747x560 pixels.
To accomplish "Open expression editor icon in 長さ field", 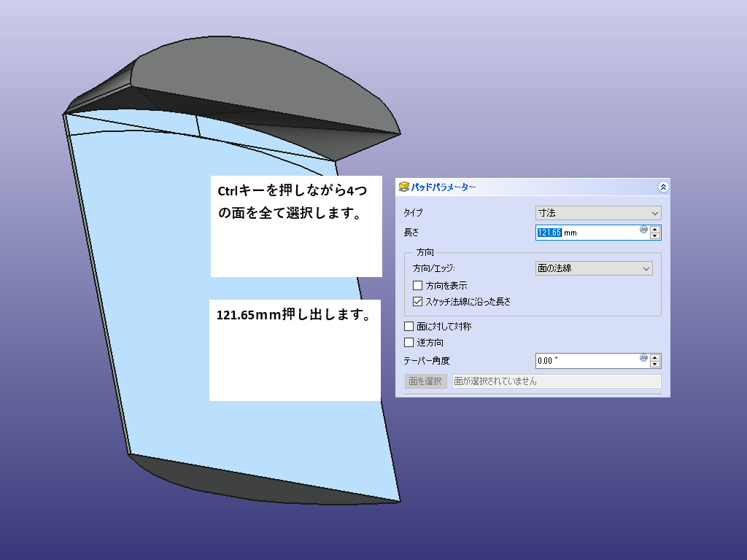I will click(643, 229).
